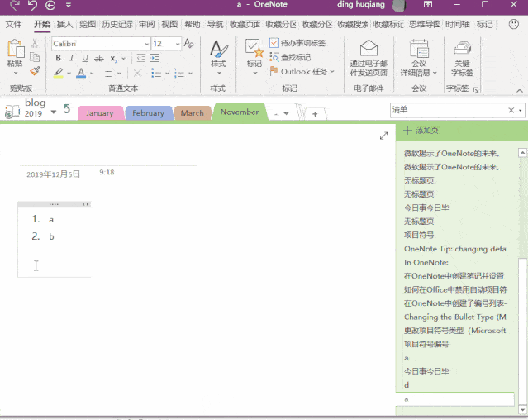Increase indent of the list
Viewport: 528px width, 420px height.
pos(155,58)
